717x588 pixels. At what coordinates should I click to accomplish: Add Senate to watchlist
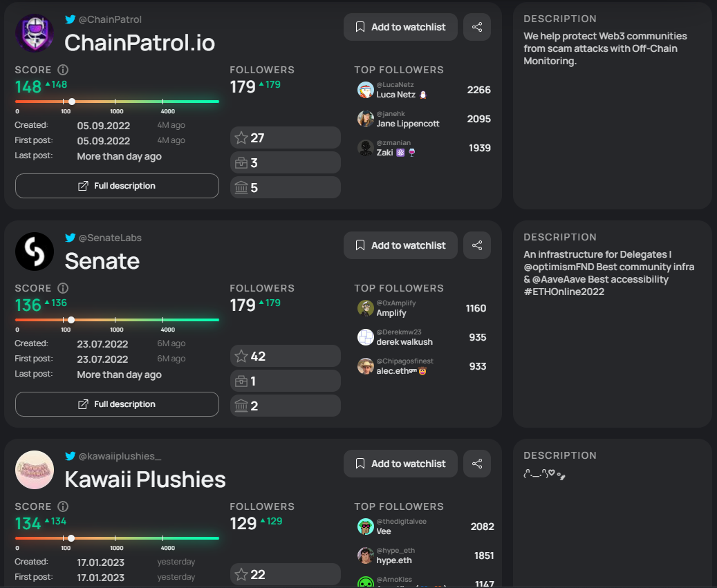click(400, 245)
